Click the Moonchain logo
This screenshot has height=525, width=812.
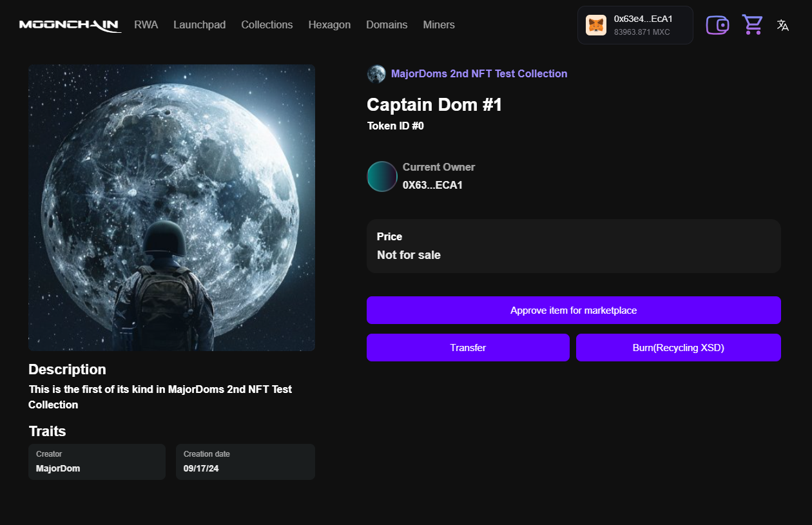[x=70, y=25]
